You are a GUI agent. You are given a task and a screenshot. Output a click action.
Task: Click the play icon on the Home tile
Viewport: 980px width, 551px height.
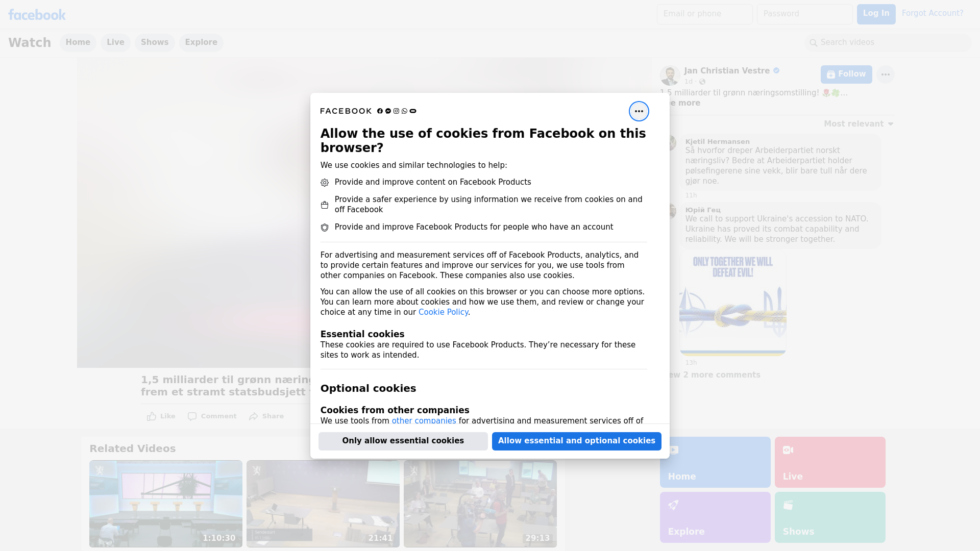pyautogui.click(x=673, y=450)
